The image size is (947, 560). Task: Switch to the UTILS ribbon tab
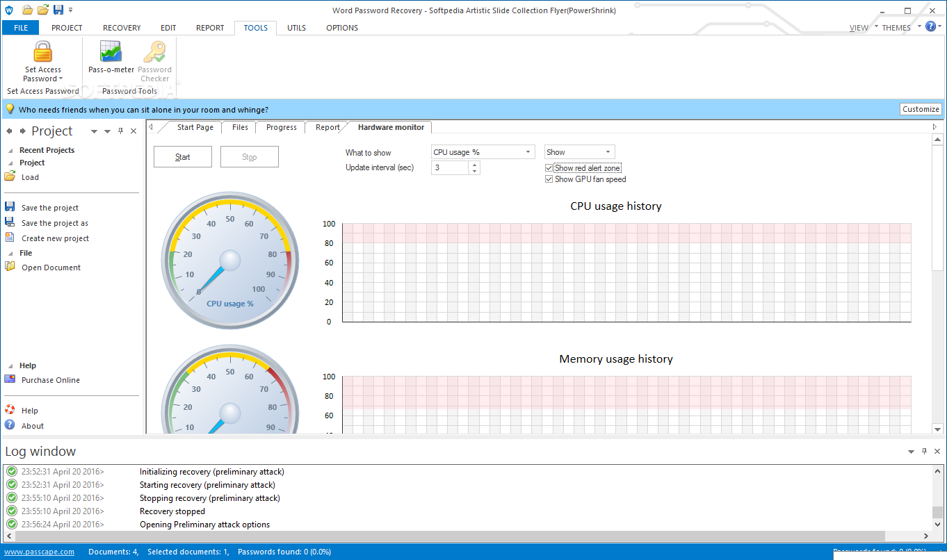296,28
